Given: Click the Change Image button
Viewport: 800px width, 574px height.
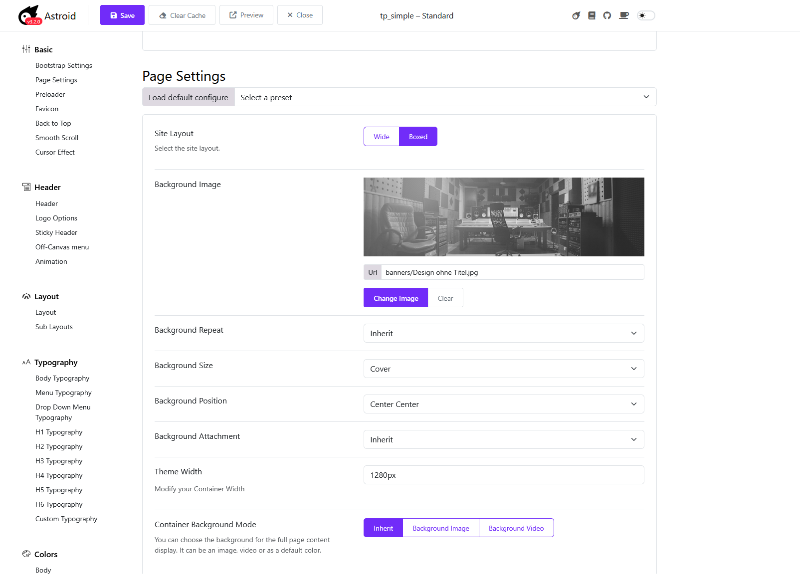Looking at the screenshot, I should (x=395, y=298).
